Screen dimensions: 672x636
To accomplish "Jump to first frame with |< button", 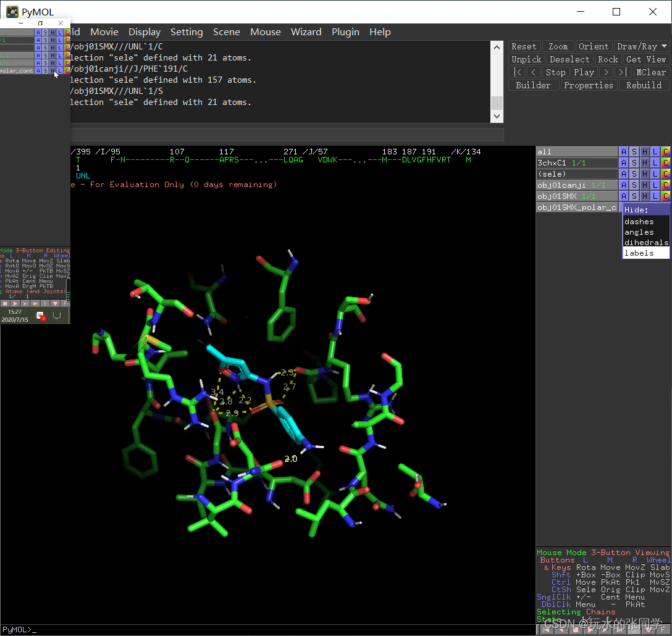I will click(518, 72).
